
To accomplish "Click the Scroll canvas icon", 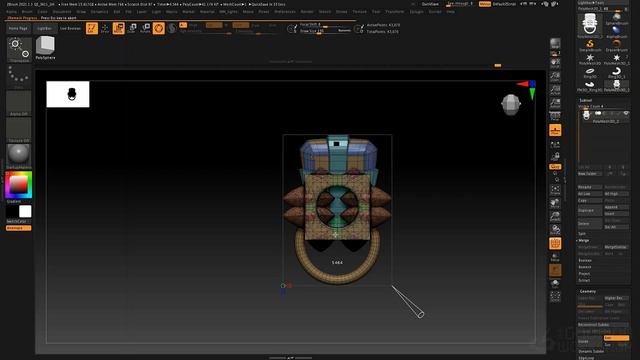I will [x=555, y=63].
